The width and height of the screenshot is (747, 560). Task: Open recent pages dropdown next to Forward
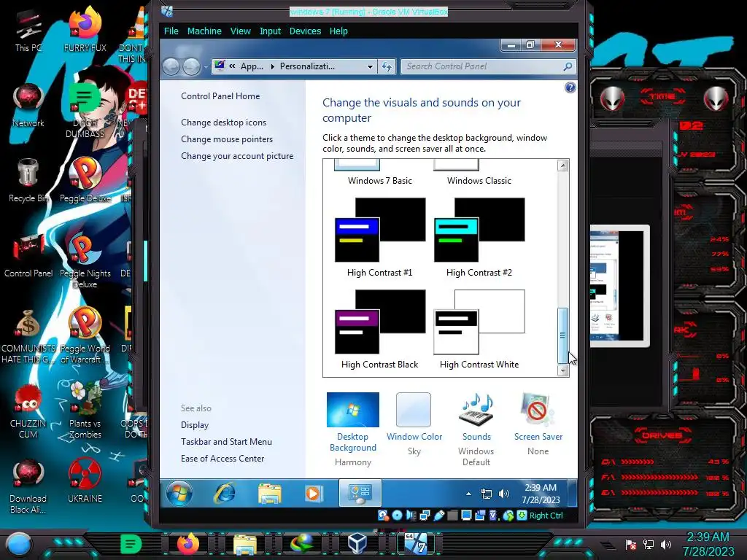click(206, 67)
